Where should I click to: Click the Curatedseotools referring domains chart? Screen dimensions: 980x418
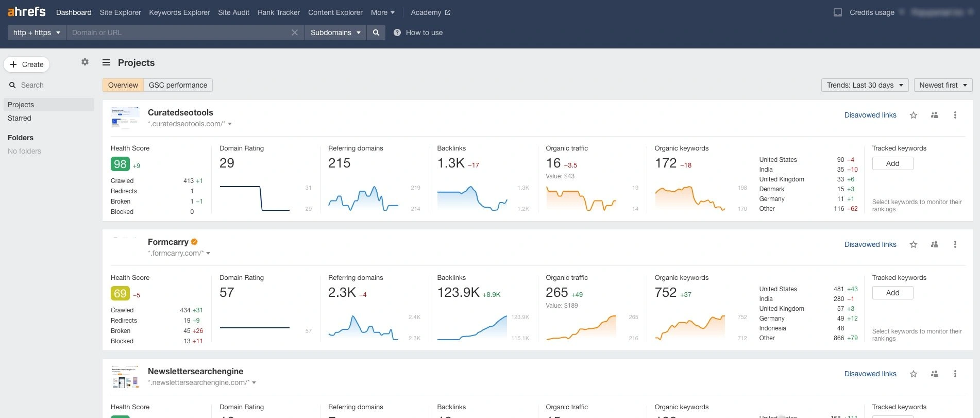click(363, 198)
